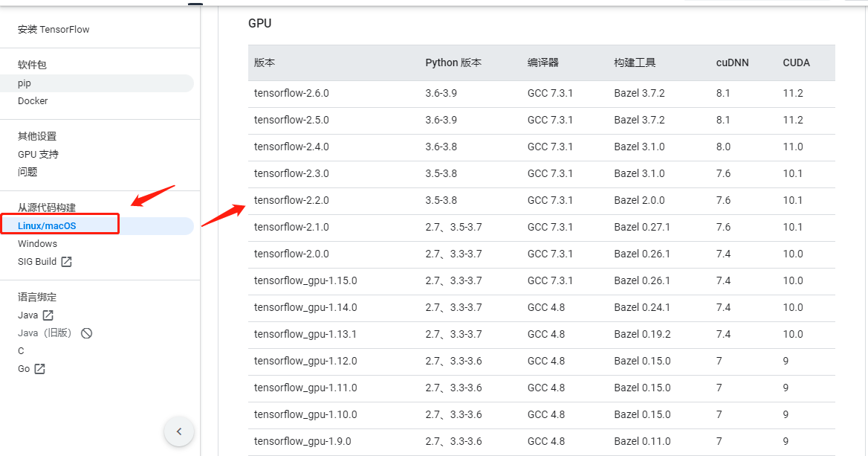
Task: Click the 编译器 column header
Action: click(543, 62)
